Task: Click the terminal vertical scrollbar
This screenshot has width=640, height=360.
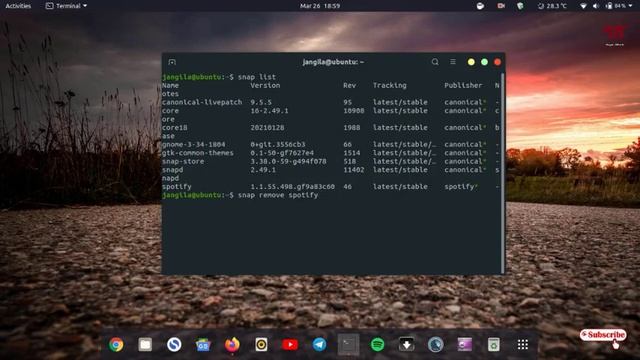Action: coord(502,173)
